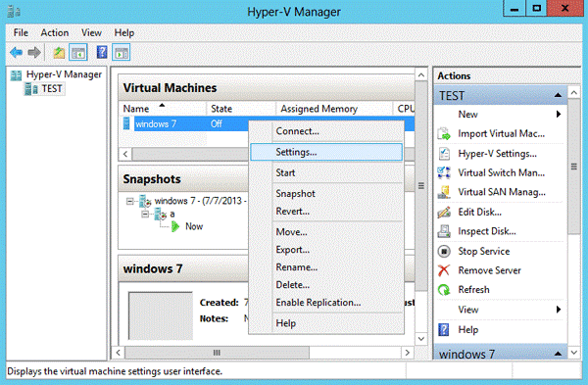The width and height of the screenshot is (588, 385).
Task: Select the Now item in Snapshots tree
Action: tap(194, 226)
